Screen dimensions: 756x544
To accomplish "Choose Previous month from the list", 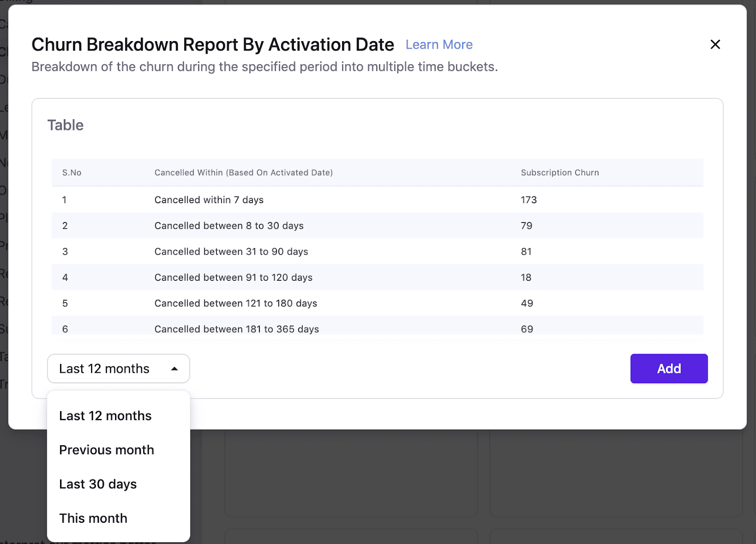I will [107, 450].
